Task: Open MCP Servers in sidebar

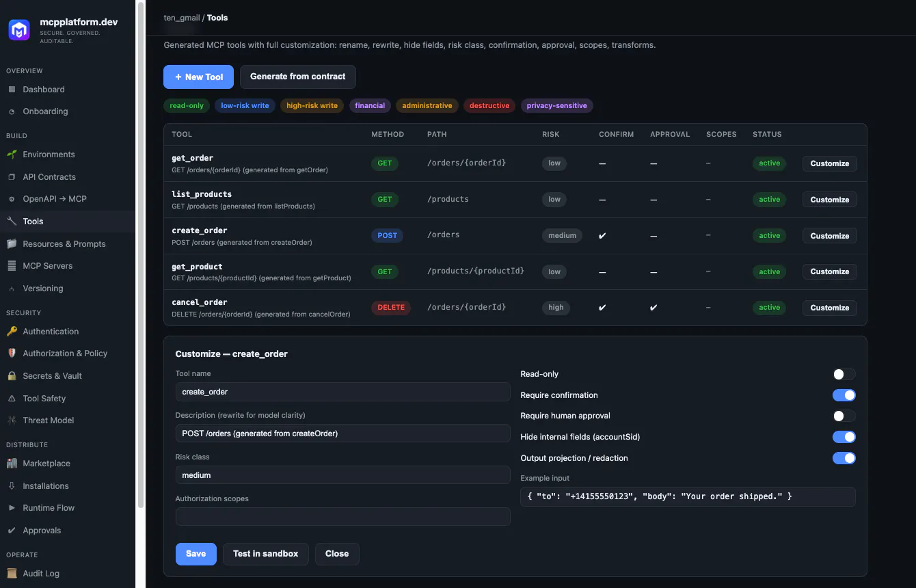Action: [x=68, y=266]
